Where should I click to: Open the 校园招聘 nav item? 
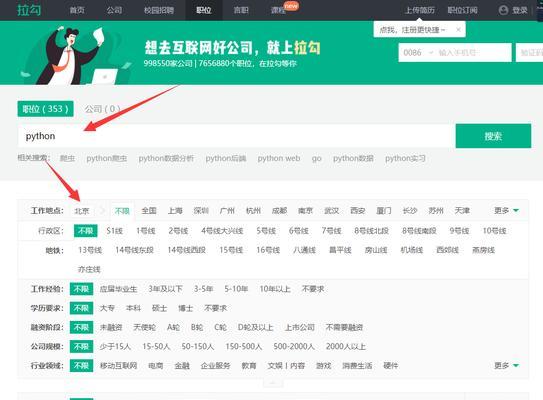tap(159, 10)
